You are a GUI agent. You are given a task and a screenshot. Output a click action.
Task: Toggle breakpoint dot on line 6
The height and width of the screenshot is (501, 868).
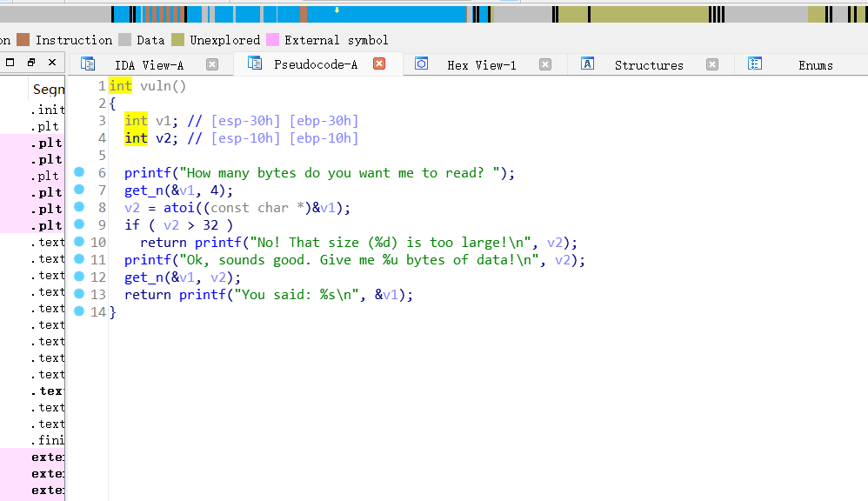pos(79,172)
